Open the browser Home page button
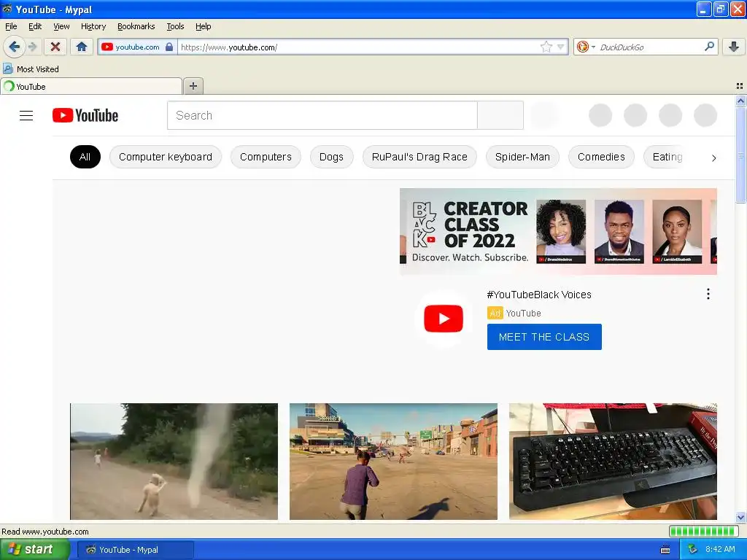Viewport: 747px width, 560px height. tap(82, 47)
